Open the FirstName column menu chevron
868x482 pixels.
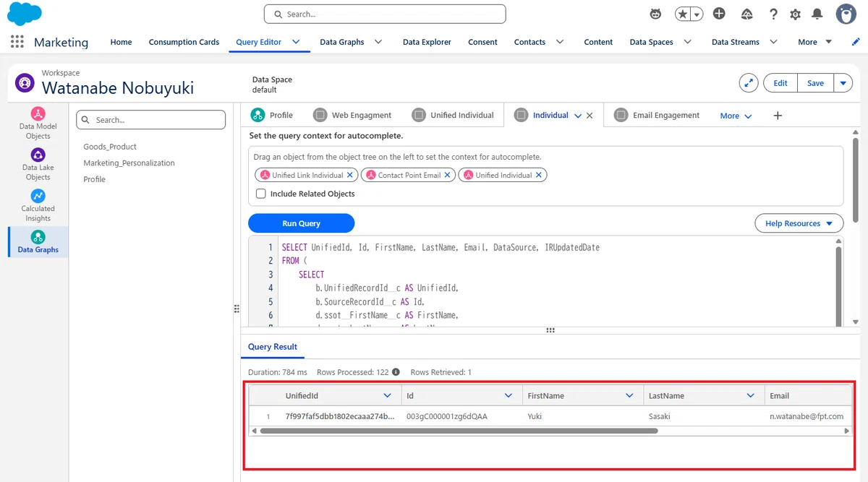coord(629,396)
